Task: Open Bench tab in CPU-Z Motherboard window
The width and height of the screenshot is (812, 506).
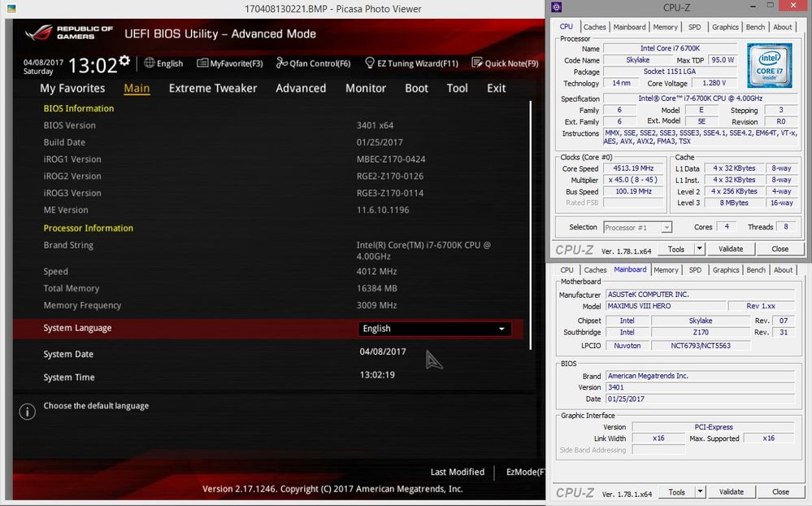Action: (x=756, y=270)
